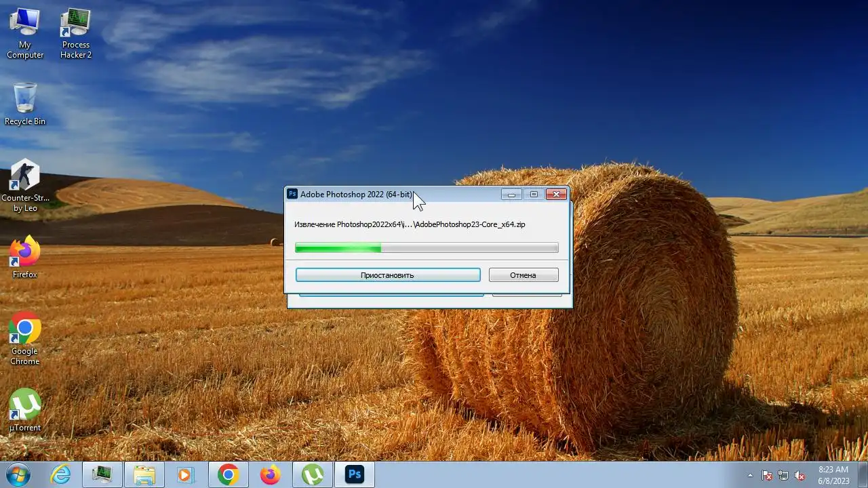The image size is (868, 488).
Task: Open muted volume tray icon
Action: 800,475
